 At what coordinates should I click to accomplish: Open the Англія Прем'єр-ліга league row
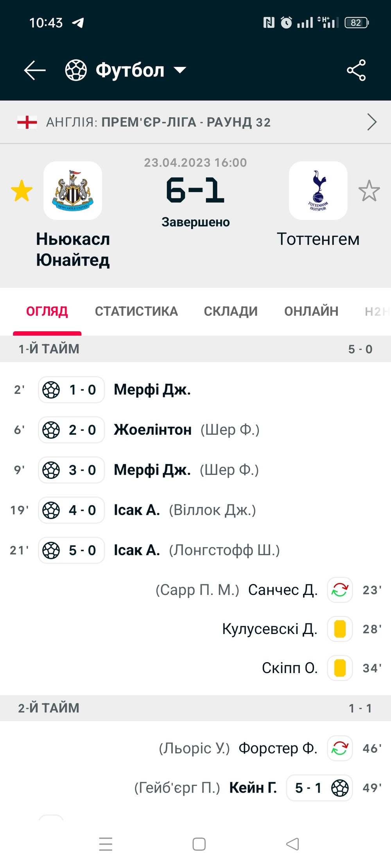click(195, 122)
